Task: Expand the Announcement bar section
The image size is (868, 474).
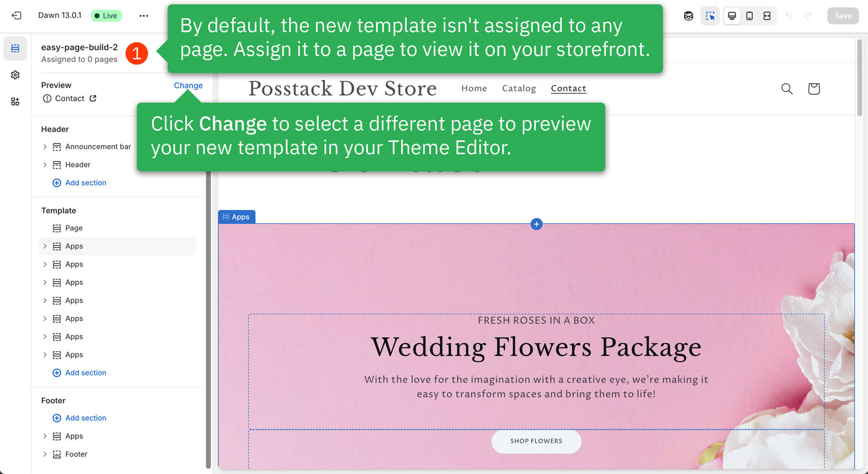Action: [45, 147]
